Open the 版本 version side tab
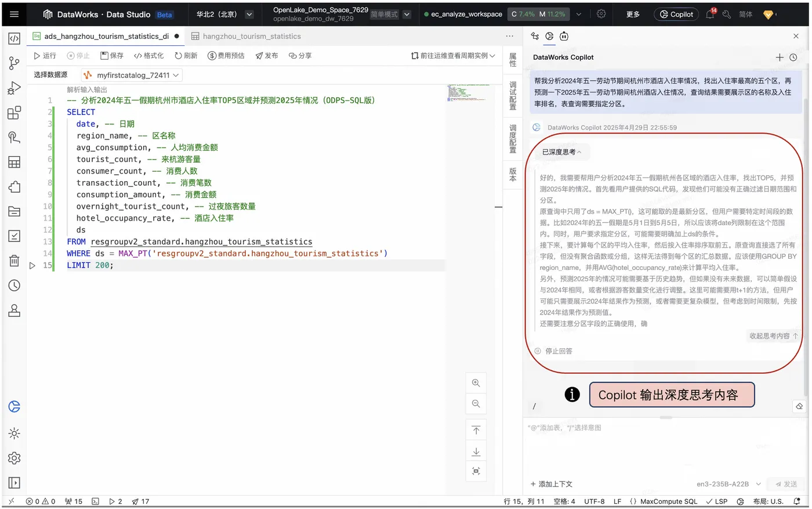 click(x=513, y=175)
